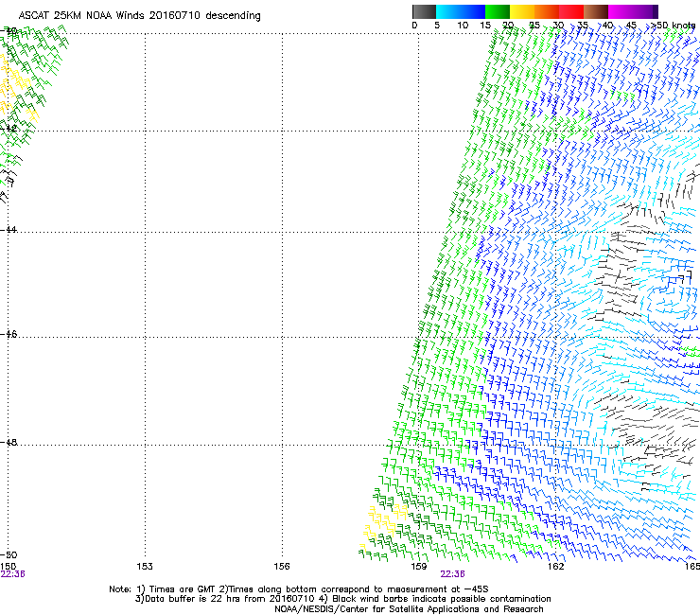Screen dimensions: 700x615
Task: Click latitude label -50 on left axis
Action: (9, 554)
